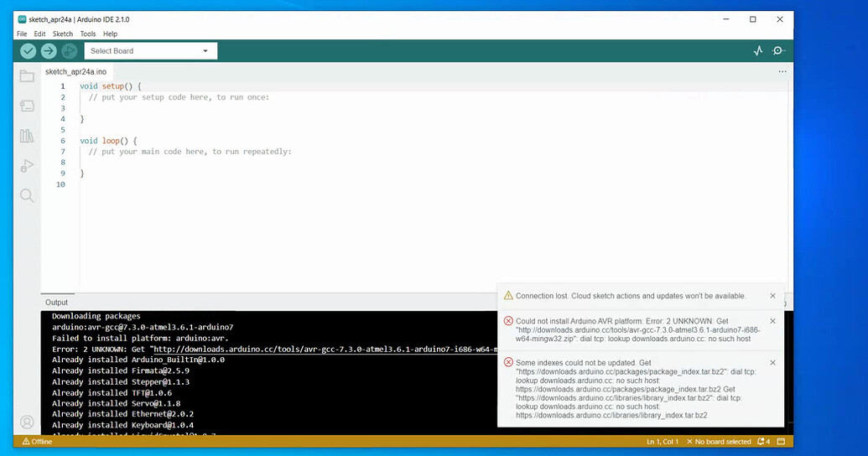The width and height of the screenshot is (868, 456).
Task: Open the Search sidebar panel
Action: click(27, 195)
